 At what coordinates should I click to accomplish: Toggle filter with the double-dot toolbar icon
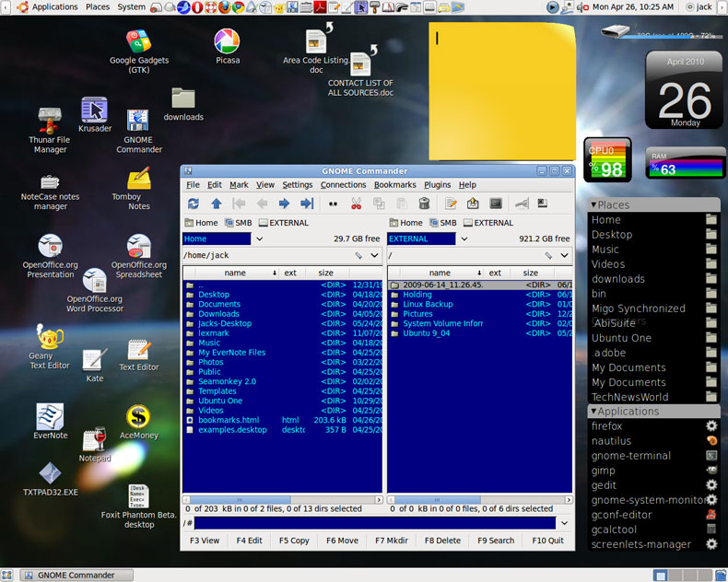333,204
